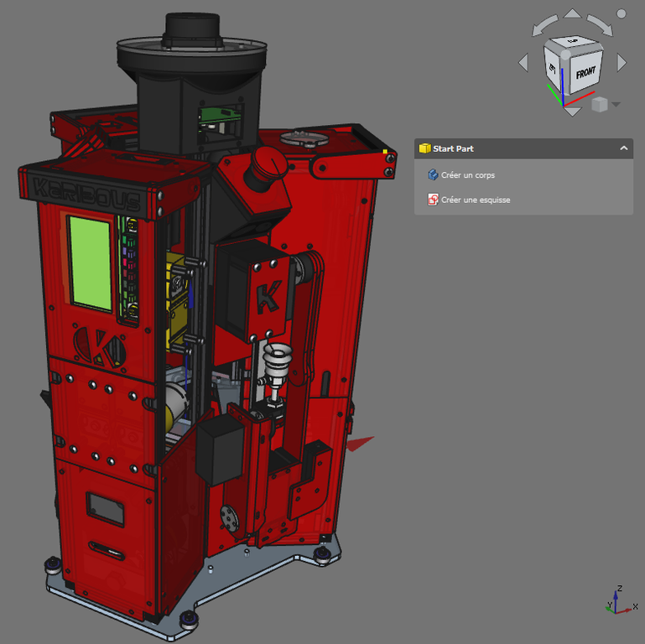Roll view clockwise with curved right arrow
This screenshot has height=644, width=645.
(x=599, y=23)
